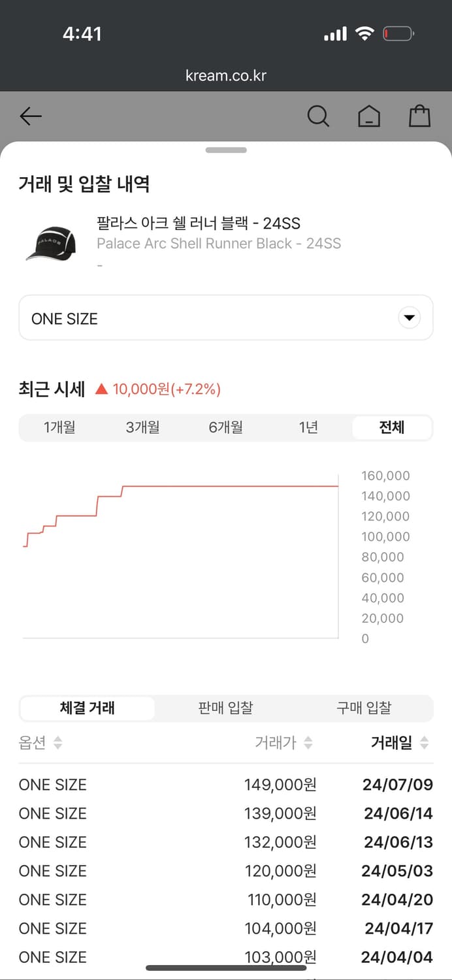Switch chart range to 6개월

coord(225,427)
